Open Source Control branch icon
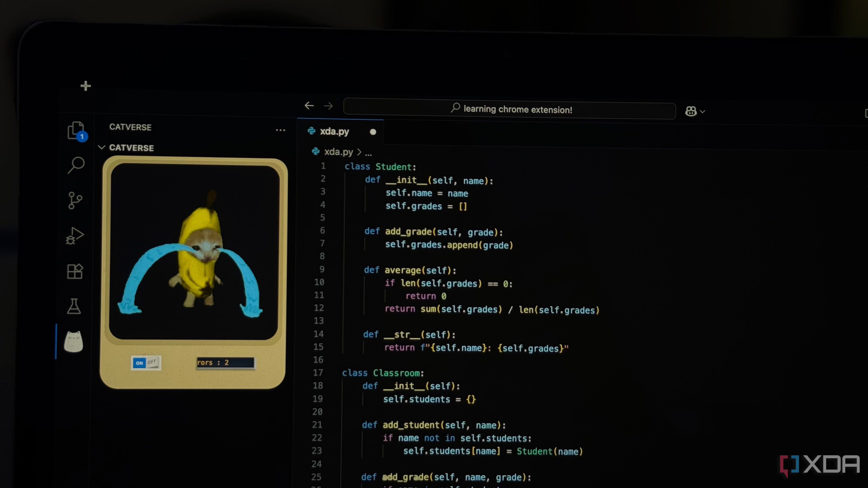 pos(75,200)
